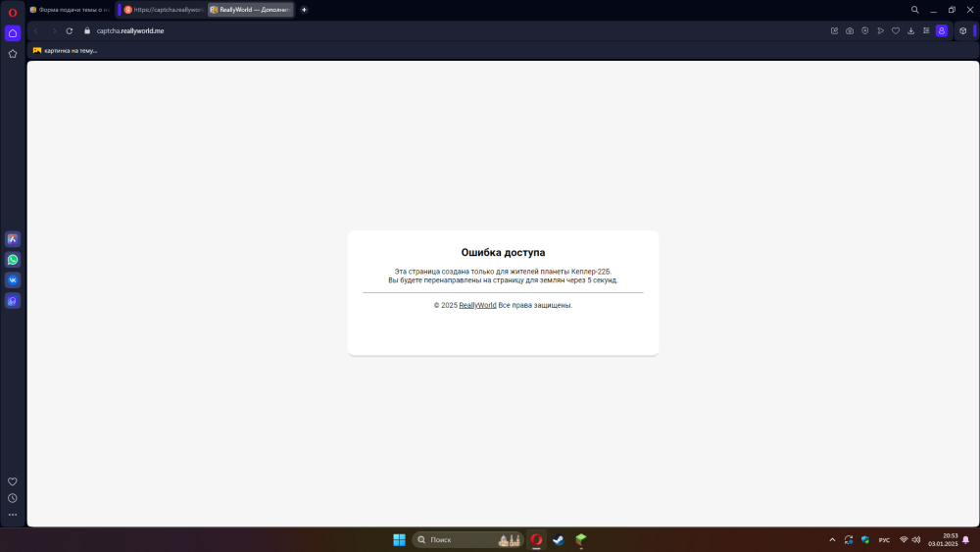
Task: Open bookmarks star icon in sidebar
Action: (13, 54)
